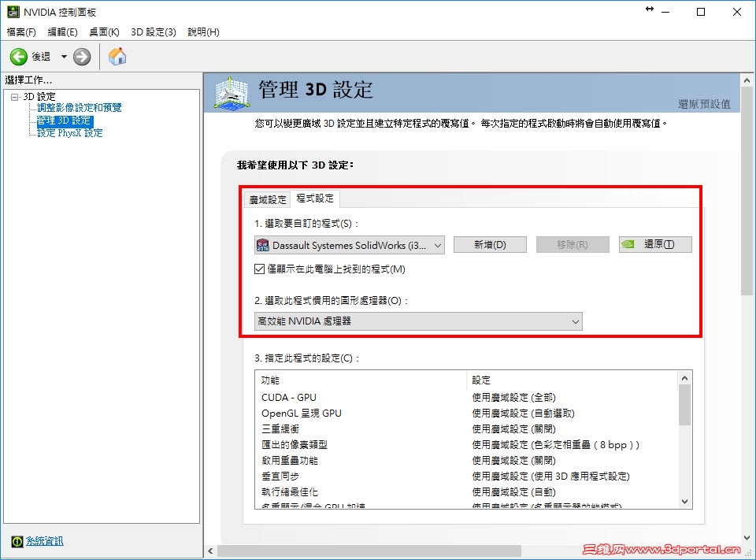Open back history dropdown arrow
The image size is (756, 560).
coord(64,57)
